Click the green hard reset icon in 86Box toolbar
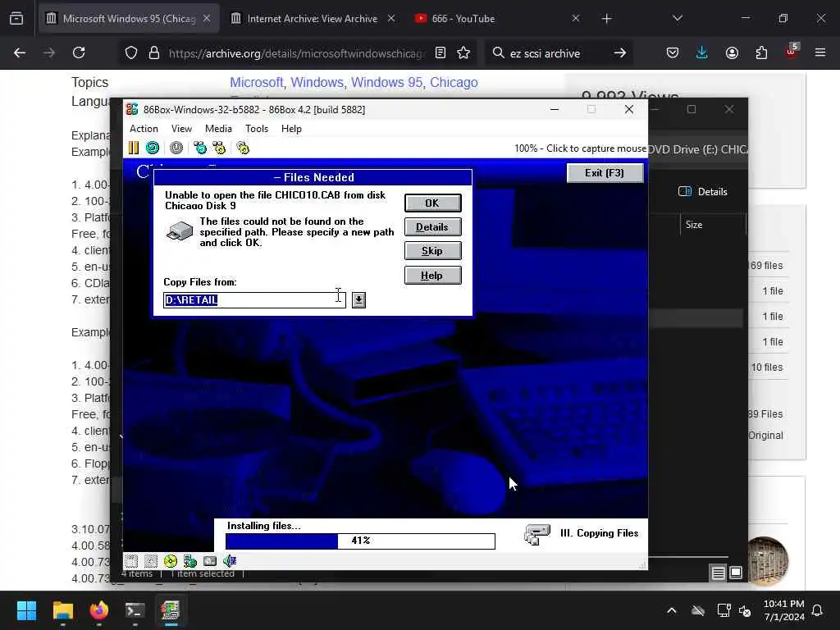The height and width of the screenshot is (630, 840). click(x=153, y=148)
